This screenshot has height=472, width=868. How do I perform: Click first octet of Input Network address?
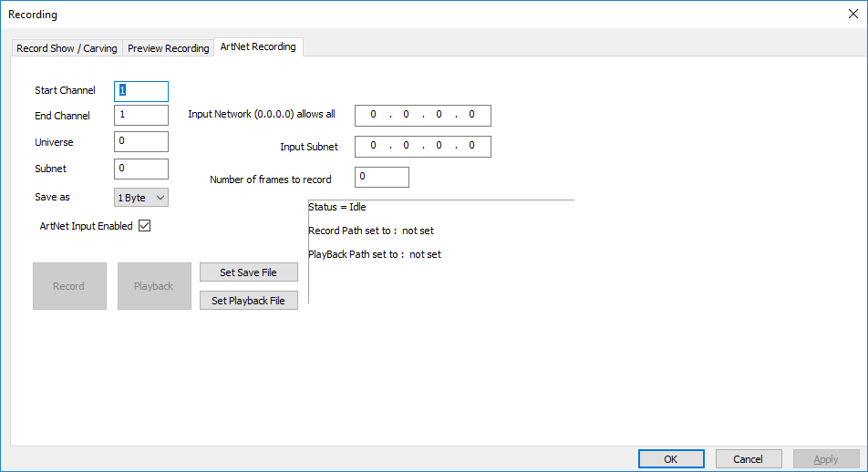[373, 115]
